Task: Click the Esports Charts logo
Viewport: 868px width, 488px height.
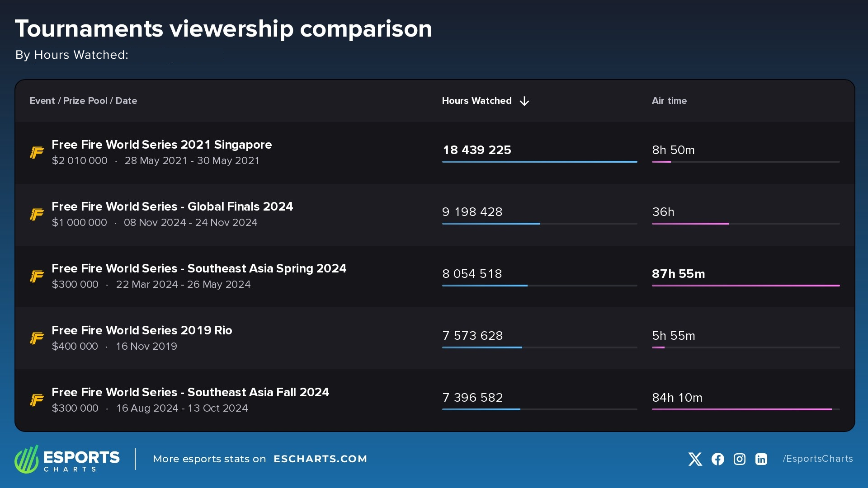Action: (67, 459)
